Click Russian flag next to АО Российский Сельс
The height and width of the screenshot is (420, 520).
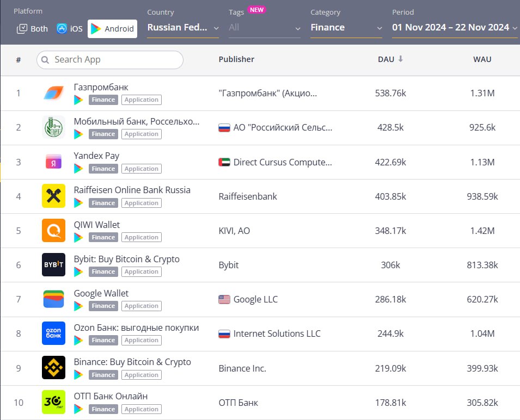(224, 127)
